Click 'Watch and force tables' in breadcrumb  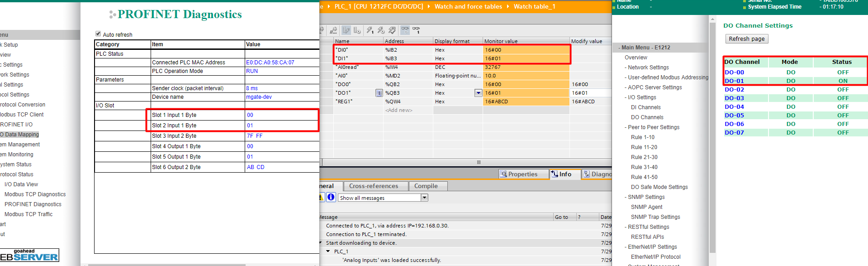tap(468, 6)
